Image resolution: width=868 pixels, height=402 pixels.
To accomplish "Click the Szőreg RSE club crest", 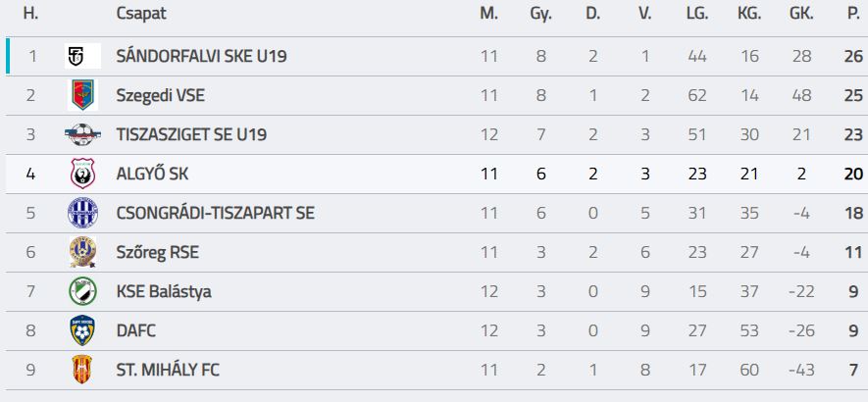I will pos(82,252).
